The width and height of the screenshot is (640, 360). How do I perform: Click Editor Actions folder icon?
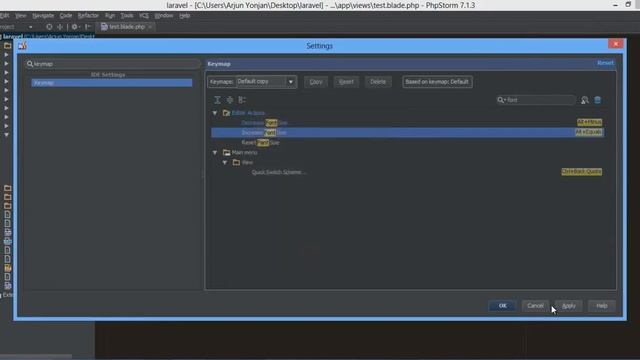(x=226, y=113)
